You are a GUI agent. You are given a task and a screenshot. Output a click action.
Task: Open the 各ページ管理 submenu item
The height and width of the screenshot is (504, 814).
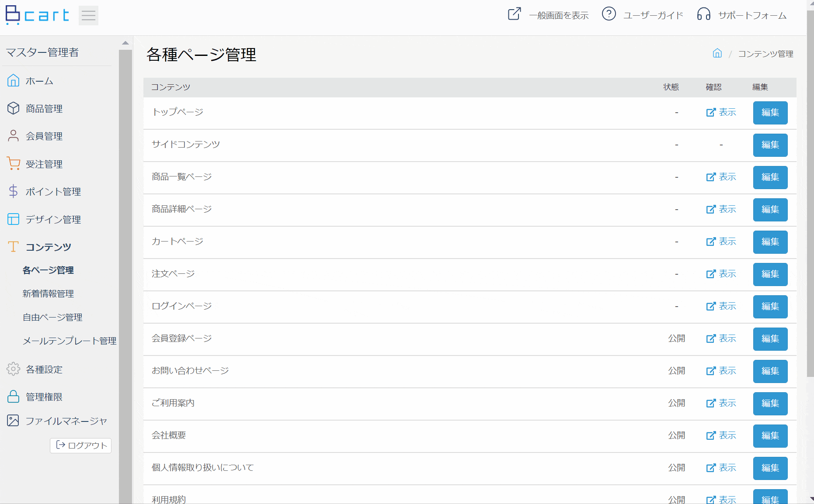click(48, 270)
